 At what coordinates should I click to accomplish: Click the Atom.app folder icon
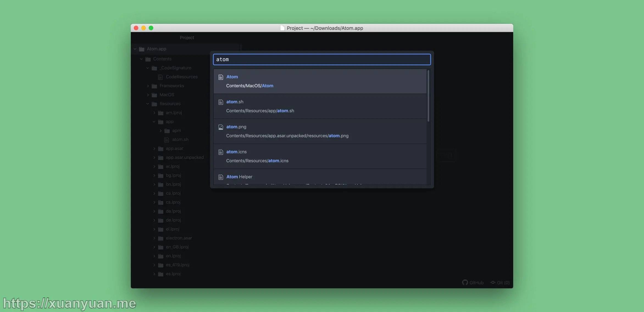pyautogui.click(x=142, y=49)
